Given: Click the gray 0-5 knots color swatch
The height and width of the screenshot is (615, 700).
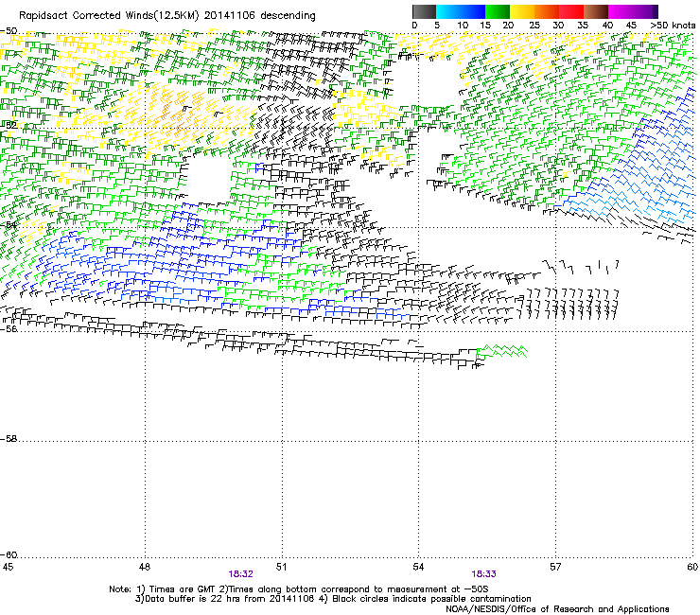Looking at the screenshot, I should [x=424, y=11].
